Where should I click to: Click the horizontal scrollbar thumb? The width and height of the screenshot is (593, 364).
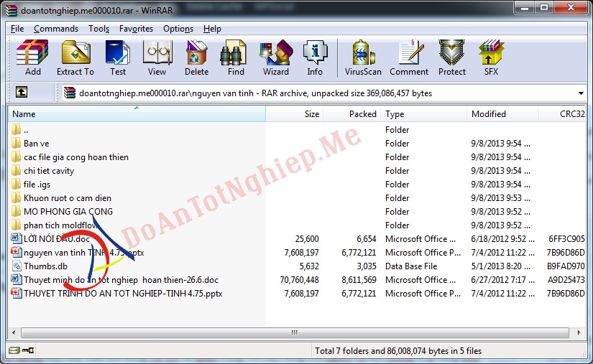tap(295, 332)
